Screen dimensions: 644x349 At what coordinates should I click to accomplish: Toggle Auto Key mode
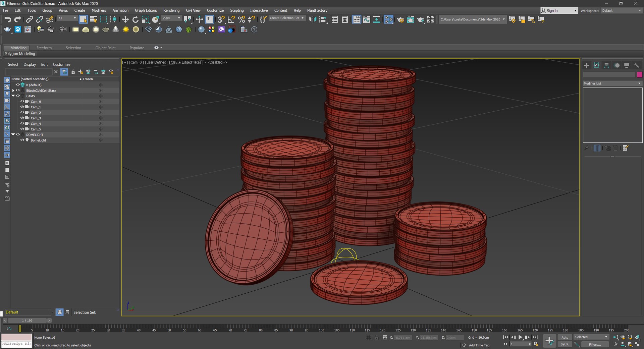coord(565,337)
